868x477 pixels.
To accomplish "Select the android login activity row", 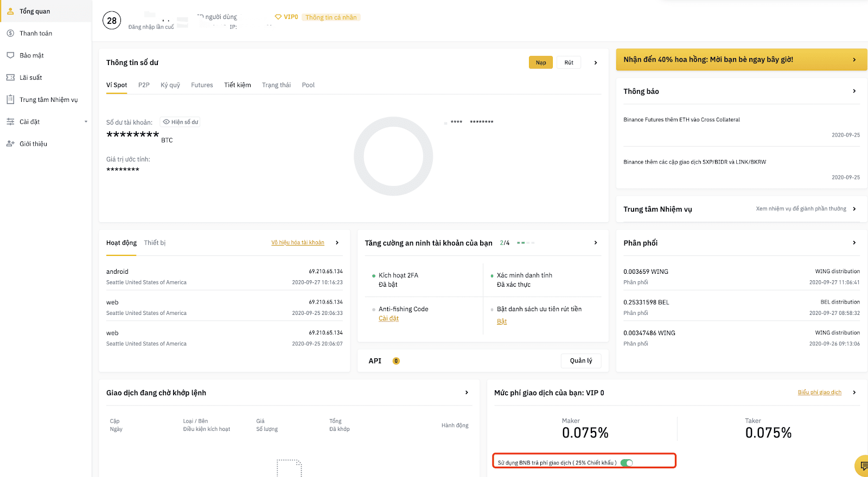I will tap(225, 276).
